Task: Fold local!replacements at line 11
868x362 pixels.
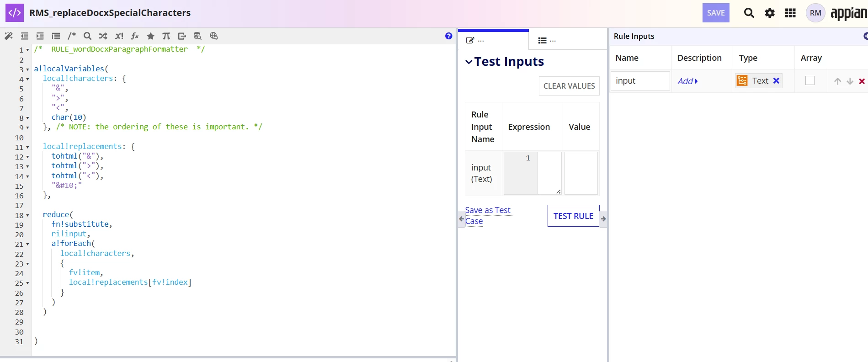Action: coord(27,148)
